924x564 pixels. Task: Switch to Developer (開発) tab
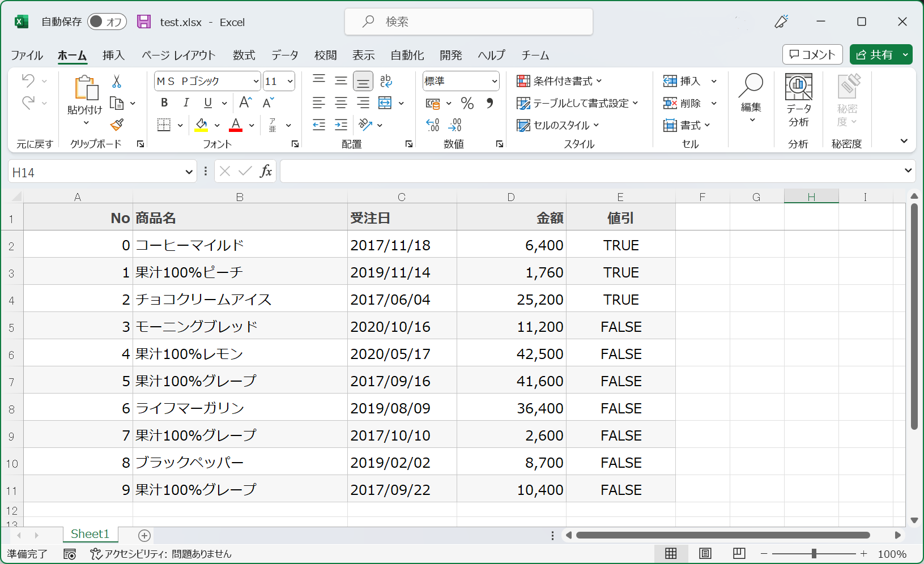pyautogui.click(x=450, y=55)
